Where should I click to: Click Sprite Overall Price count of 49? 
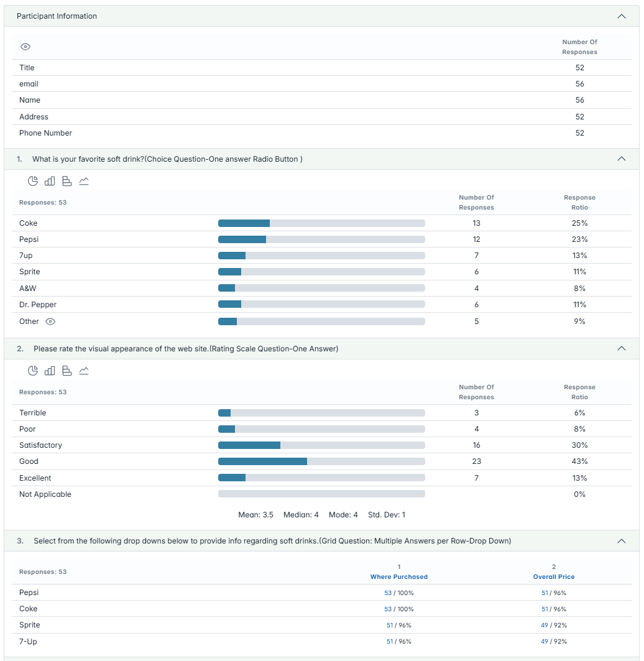click(x=545, y=626)
